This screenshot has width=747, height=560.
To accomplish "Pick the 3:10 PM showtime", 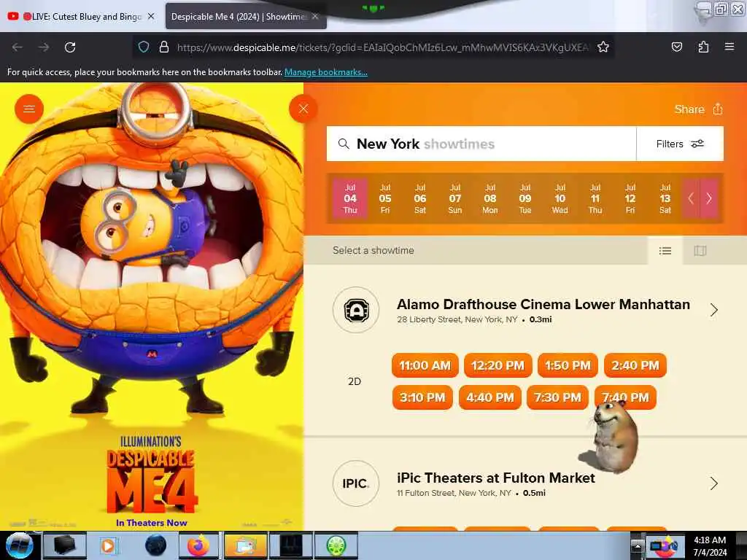I will pyautogui.click(x=422, y=397).
